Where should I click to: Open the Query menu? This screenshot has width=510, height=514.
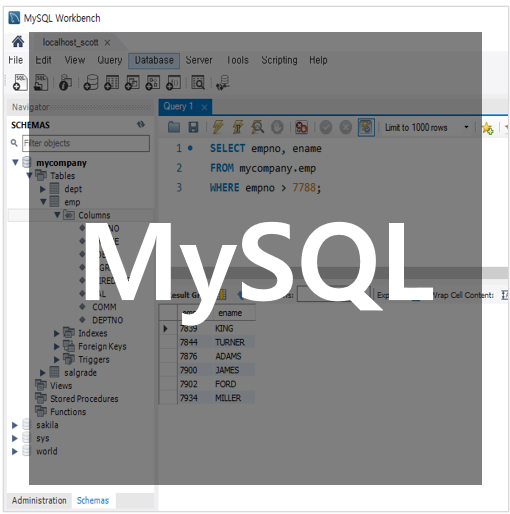point(109,60)
